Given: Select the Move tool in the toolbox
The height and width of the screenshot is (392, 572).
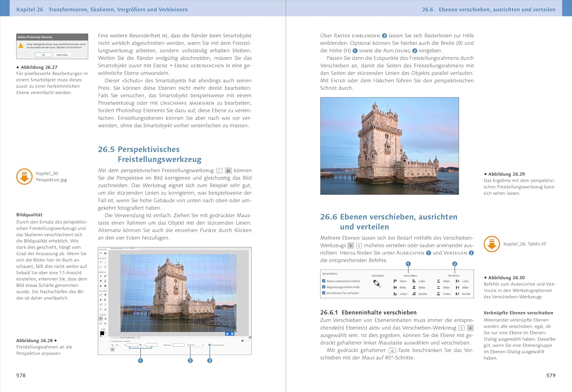Looking at the screenshot, I should click(101, 262).
